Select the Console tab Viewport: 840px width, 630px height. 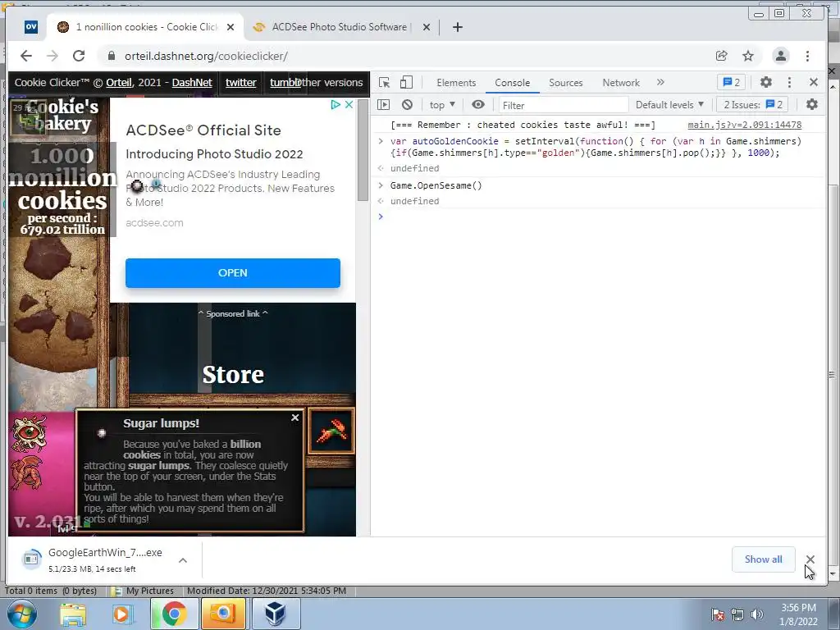pos(512,83)
